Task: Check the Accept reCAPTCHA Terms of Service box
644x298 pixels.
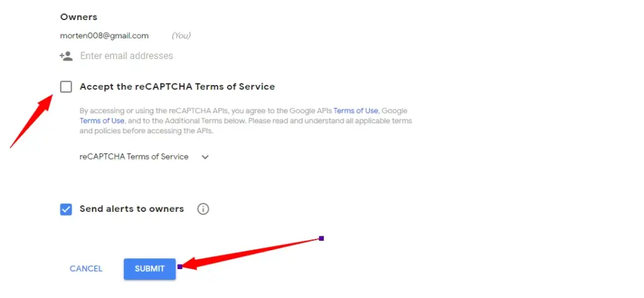Action: 66,87
